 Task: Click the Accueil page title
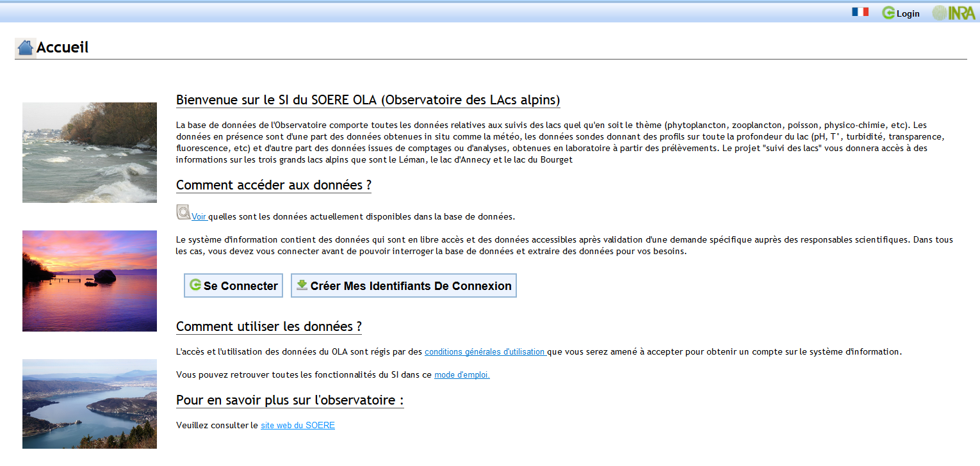point(63,47)
